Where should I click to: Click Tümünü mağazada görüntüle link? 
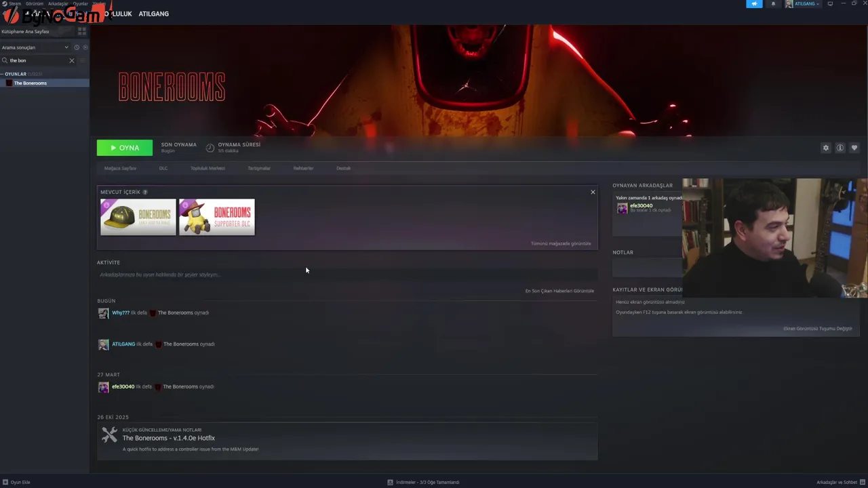pos(561,243)
